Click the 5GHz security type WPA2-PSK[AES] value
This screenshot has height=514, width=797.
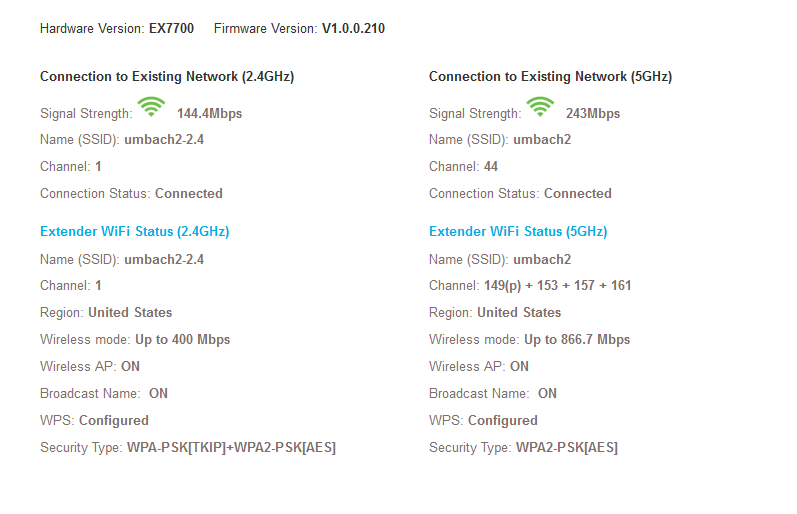coord(566,448)
